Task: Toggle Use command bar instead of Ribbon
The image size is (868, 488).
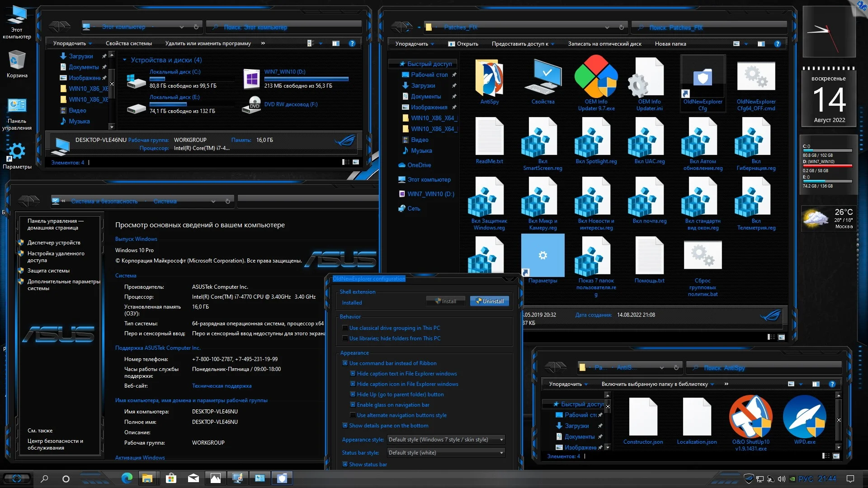Action: (345, 363)
